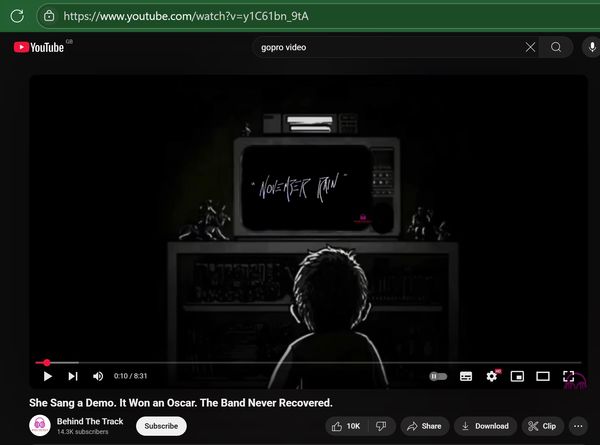
Task: Switch to theater mode
Action: (543, 376)
